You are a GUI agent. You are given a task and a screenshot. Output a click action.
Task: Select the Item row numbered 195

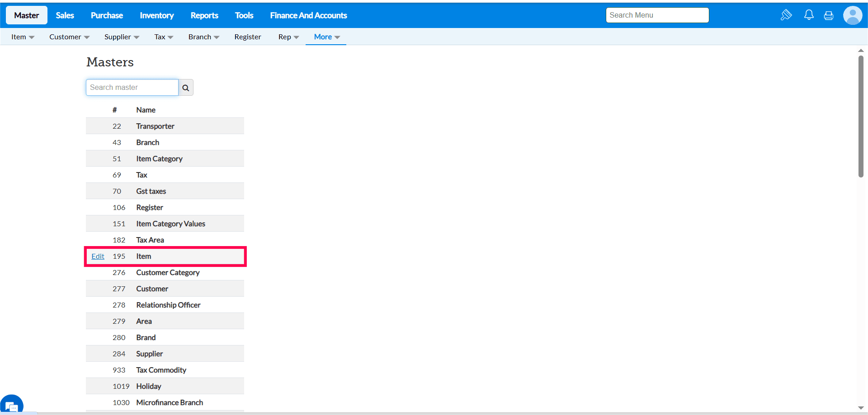pyautogui.click(x=165, y=256)
